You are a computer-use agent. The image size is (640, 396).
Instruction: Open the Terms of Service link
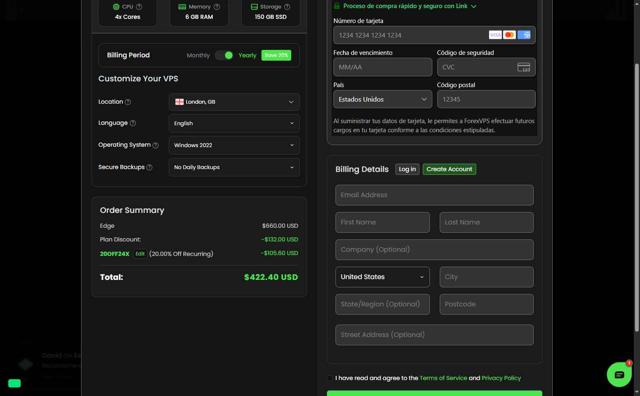click(443, 378)
